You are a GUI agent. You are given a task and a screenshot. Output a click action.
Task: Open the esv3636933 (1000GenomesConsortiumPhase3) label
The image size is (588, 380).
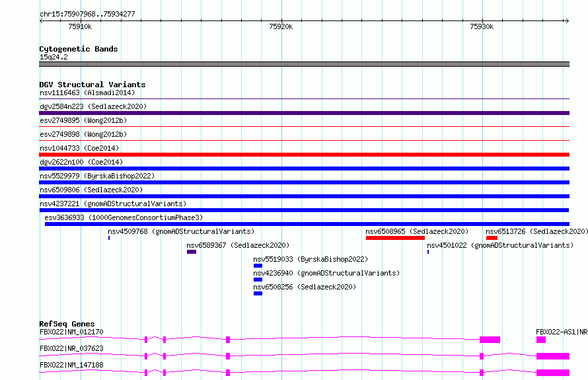point(124,217)
